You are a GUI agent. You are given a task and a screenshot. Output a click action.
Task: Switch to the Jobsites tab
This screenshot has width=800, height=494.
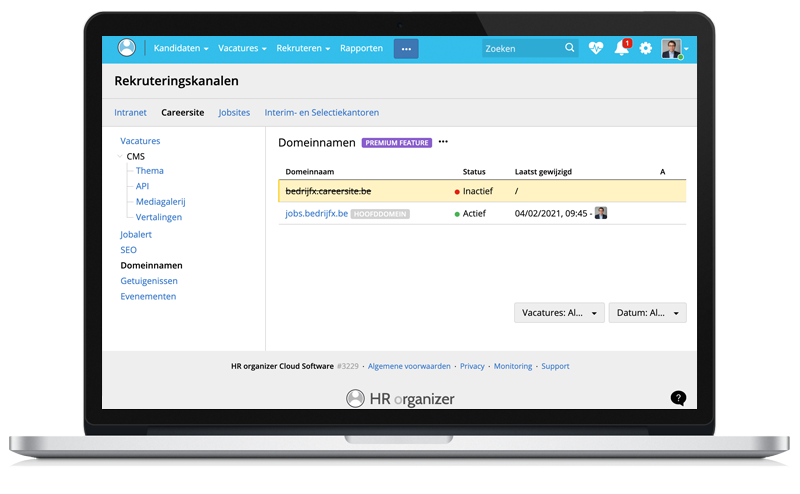234,113
